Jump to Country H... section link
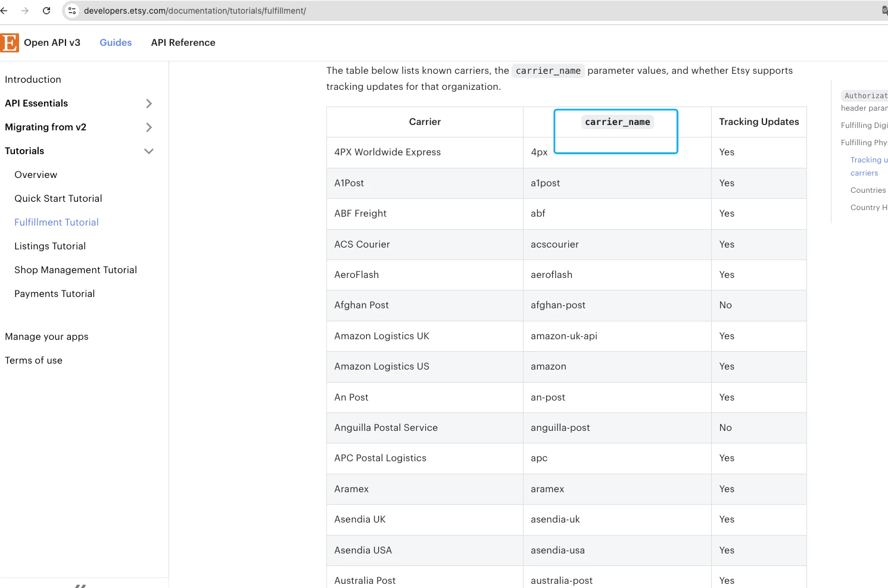Image resolution: width=888 pixels, height=588 pixels. pos(869,208)
